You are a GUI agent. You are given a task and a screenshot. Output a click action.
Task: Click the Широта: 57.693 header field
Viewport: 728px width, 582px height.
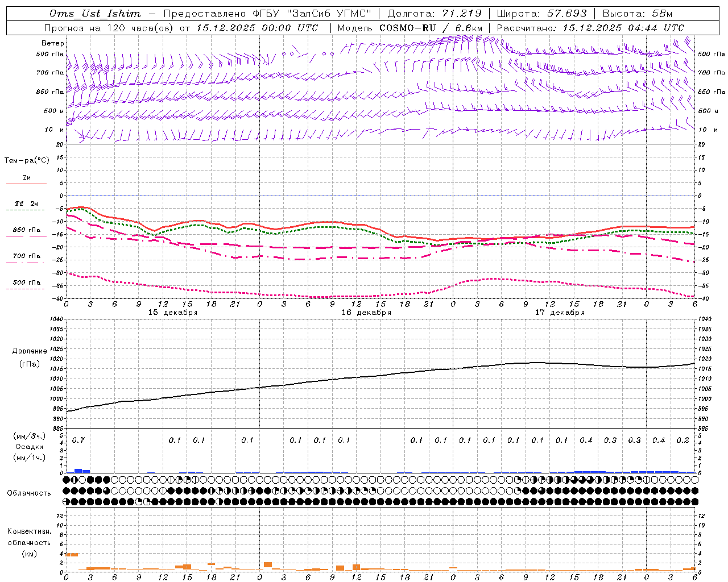(541, 14)
